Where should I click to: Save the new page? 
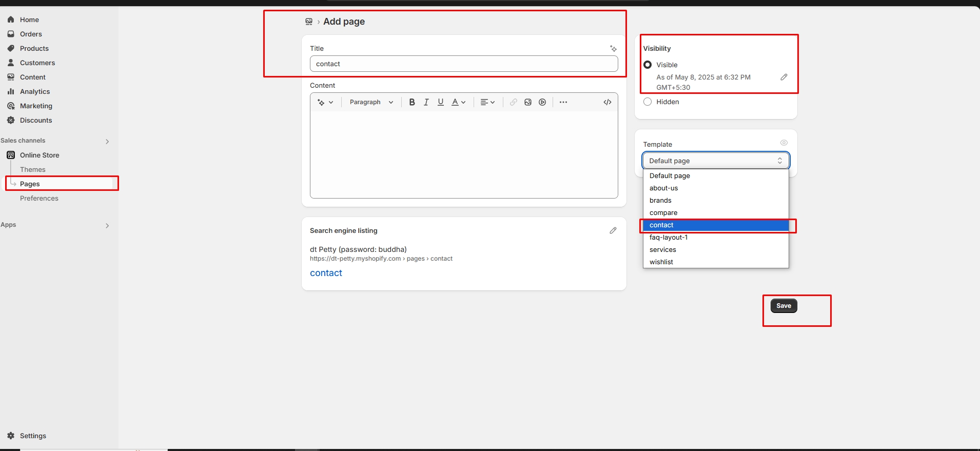click(x=783, y=306)
